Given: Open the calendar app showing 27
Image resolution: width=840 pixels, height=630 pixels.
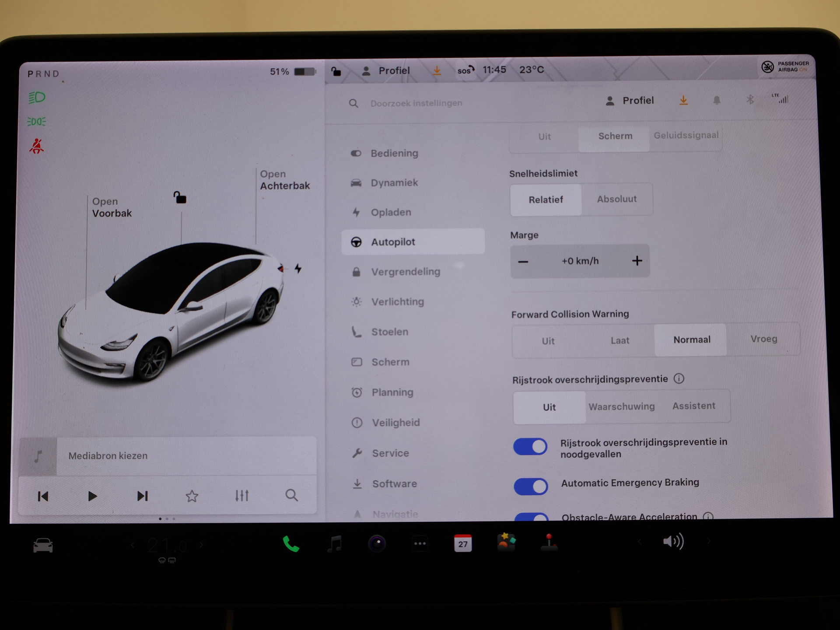Looking at the screenshot, I should [463, 543].
